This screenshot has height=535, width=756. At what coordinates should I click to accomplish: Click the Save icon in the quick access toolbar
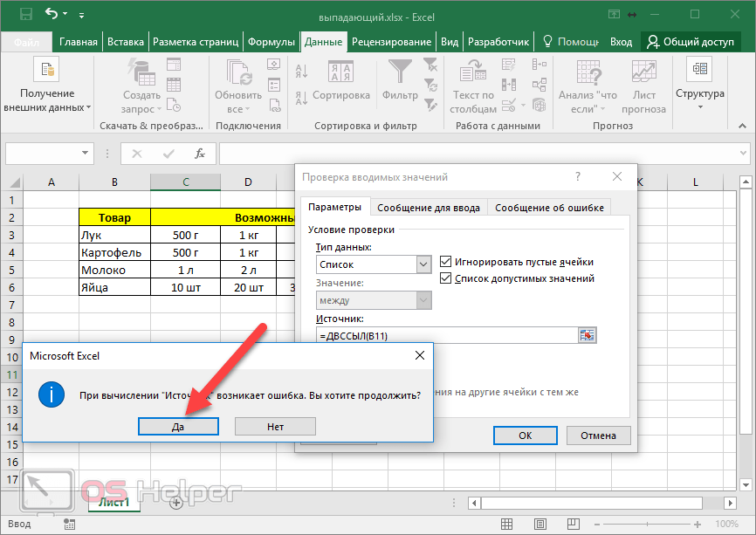pyautogui.click(x=25, y=14)
